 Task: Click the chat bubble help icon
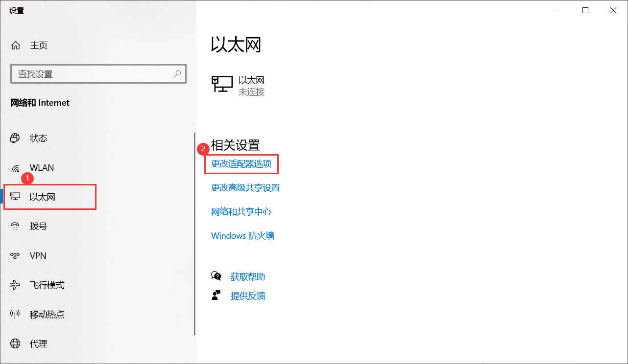[x=216, y=276]
